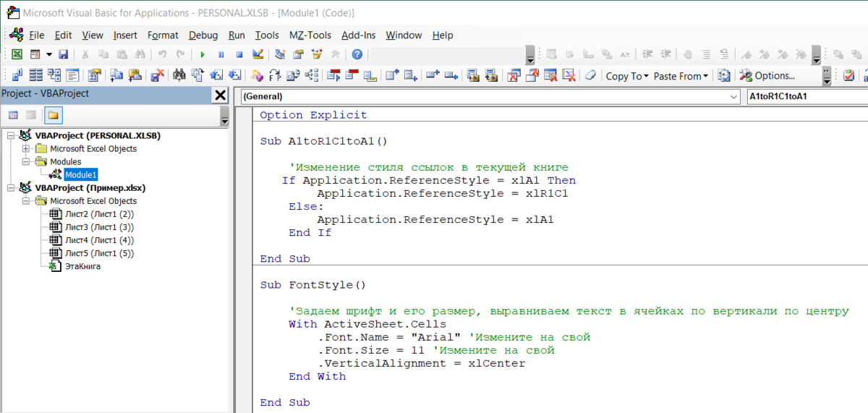
Task: Click the Find binoculars icon in Standard toolbar
Action: [x=140, y=54]
